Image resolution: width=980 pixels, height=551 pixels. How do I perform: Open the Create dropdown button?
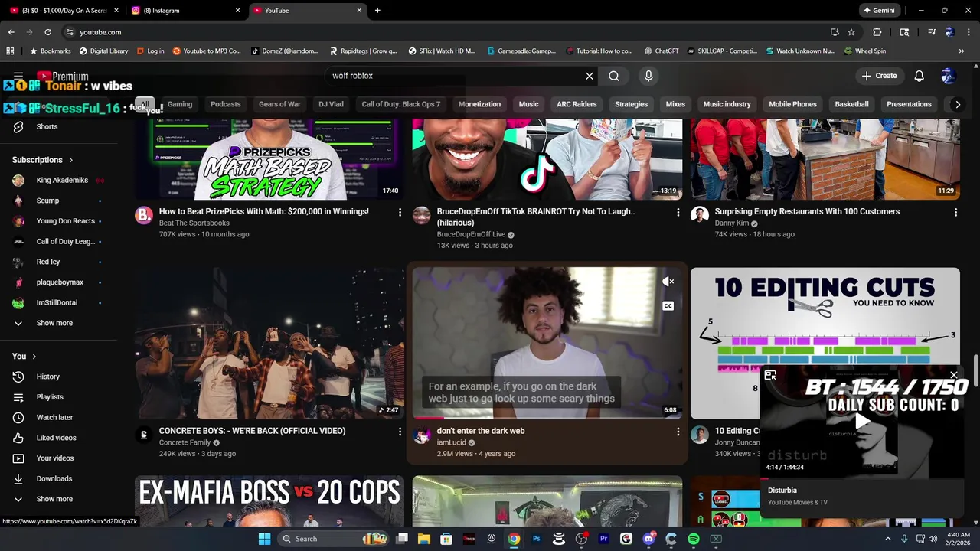[879, 76]
